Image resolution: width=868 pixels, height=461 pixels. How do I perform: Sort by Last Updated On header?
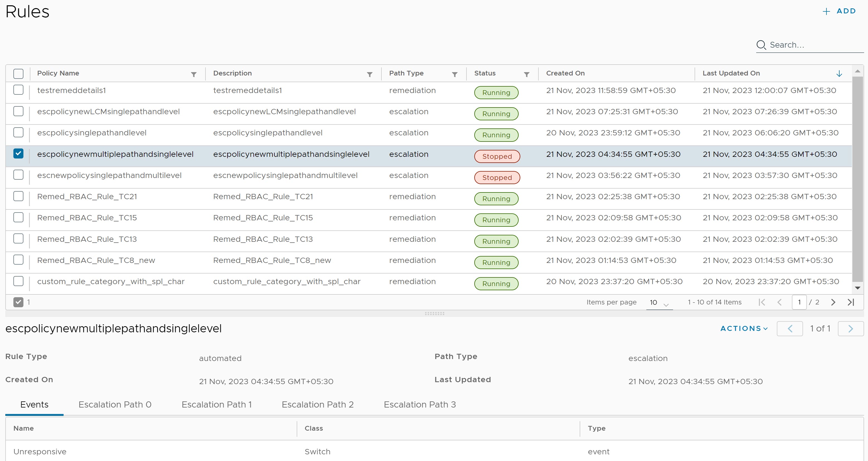731,73
